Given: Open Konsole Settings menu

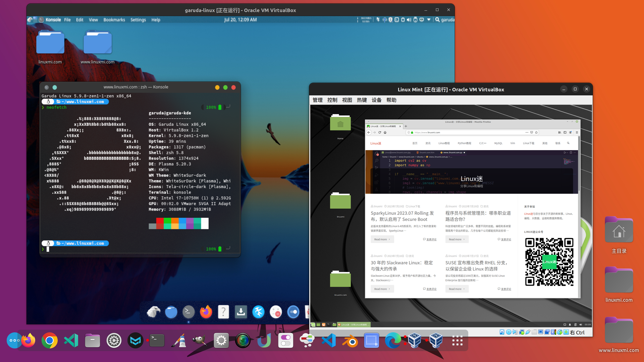Looking at the screenshot, I should tap(138, 20).
